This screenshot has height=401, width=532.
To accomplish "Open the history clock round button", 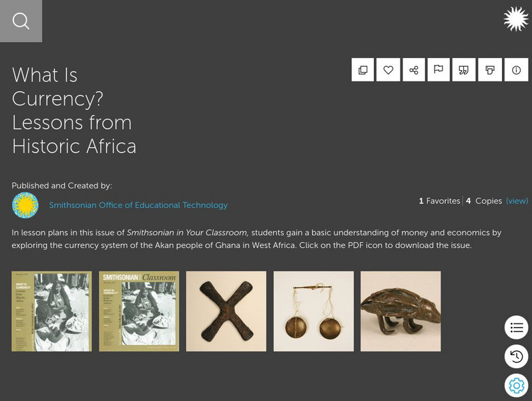I will pos(516,357).
